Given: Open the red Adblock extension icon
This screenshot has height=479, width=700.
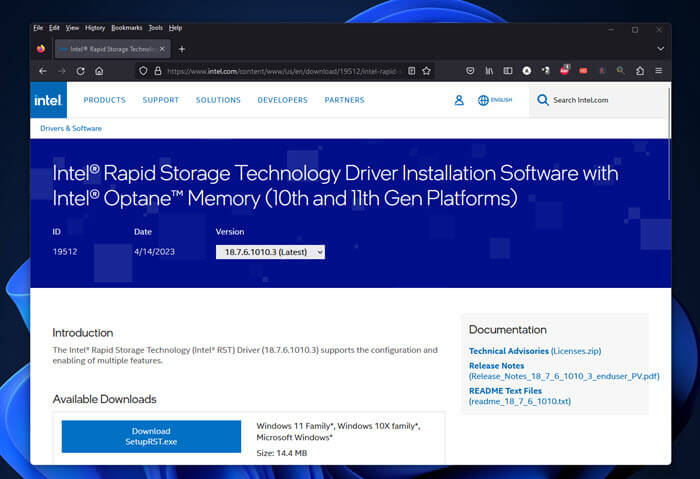Looking at the screenshot, I should 565,70.
